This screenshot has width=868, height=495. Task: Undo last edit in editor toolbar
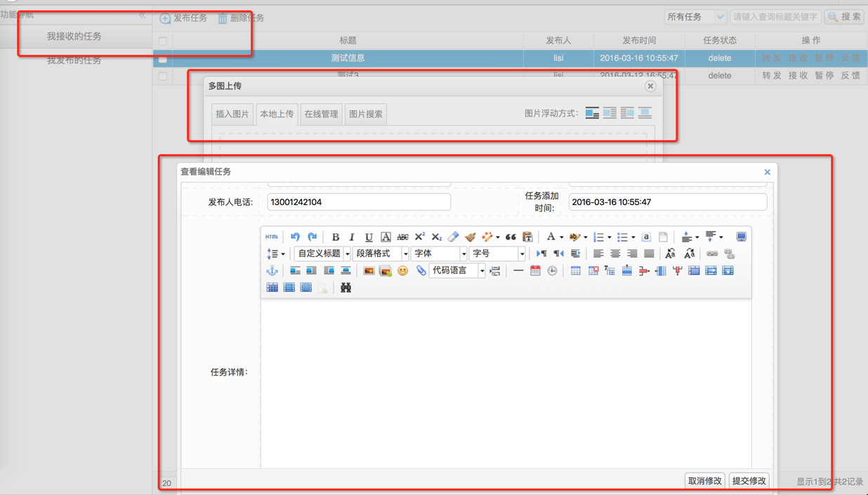coord(295,237)
